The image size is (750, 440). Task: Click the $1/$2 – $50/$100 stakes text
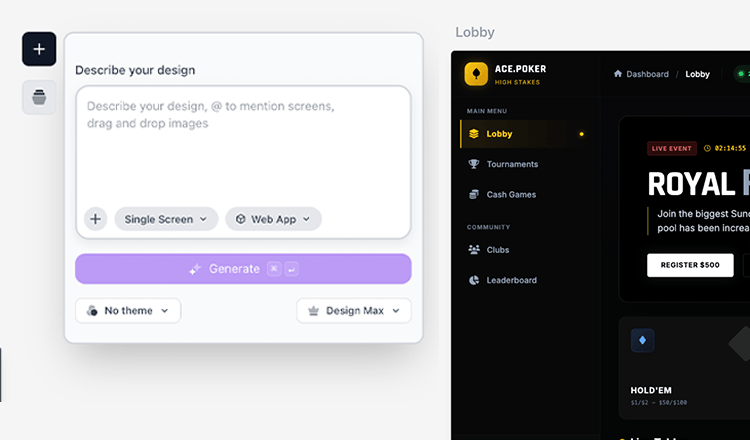pyautogui.click(x=659, y=403)
